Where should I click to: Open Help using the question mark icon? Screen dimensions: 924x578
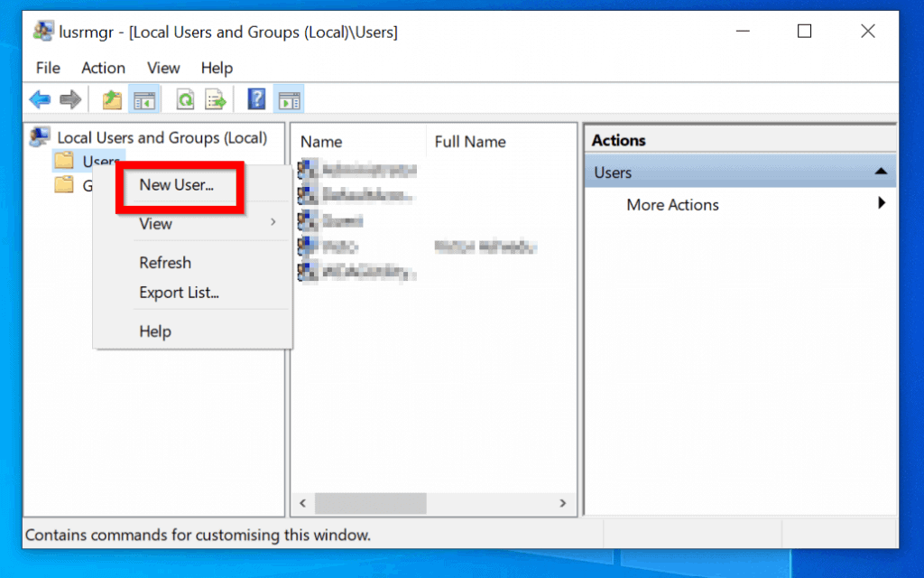pos(256,99)
